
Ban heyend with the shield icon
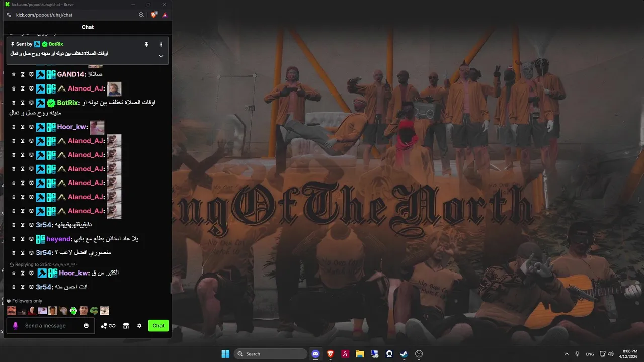pos(31,239)
